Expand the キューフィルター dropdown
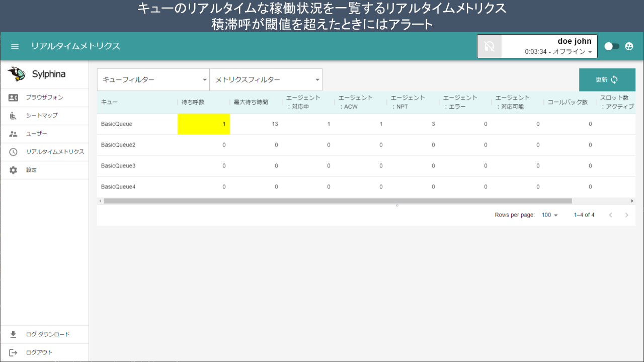The width and height of the screenshot is (644, 362). pos(153,79)
